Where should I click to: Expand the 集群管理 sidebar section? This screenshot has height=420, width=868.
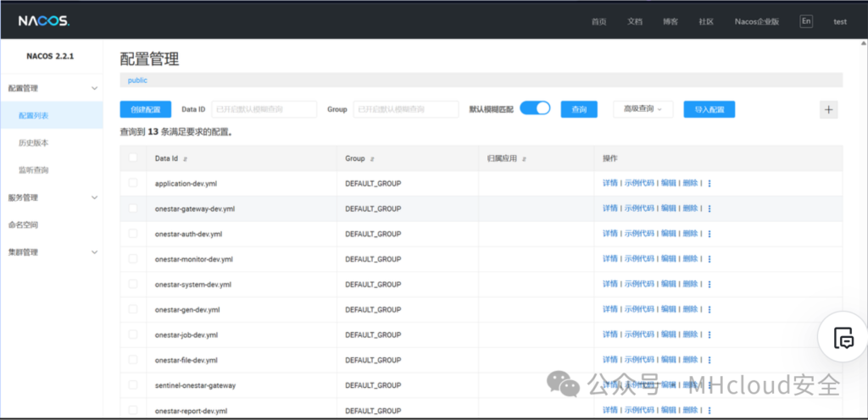tap(52, 252)
